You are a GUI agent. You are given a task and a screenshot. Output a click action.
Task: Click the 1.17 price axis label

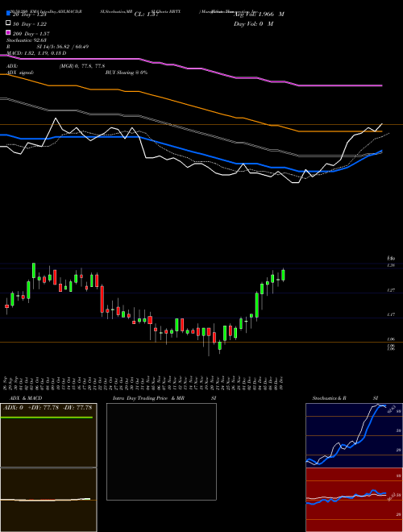tap(391, 315)
